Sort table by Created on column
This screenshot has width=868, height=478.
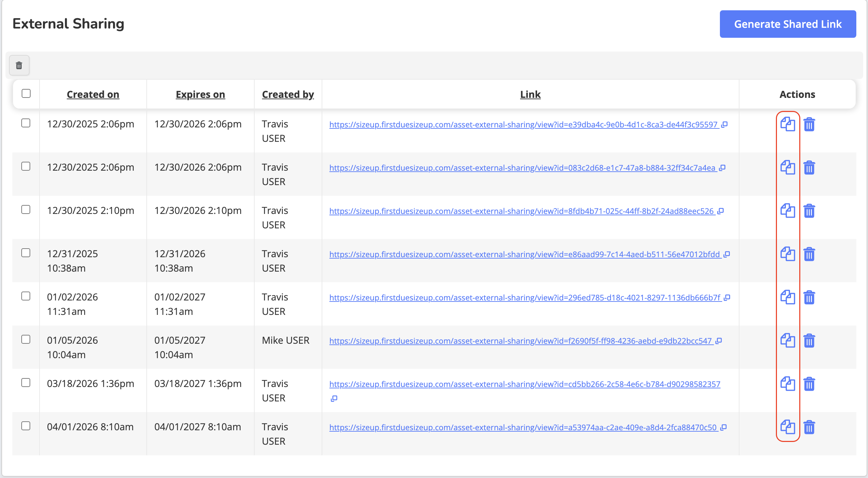93,94
